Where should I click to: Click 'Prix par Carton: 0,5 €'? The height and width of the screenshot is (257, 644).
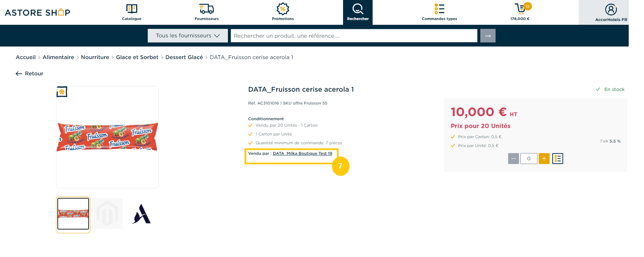click(480, 137)
